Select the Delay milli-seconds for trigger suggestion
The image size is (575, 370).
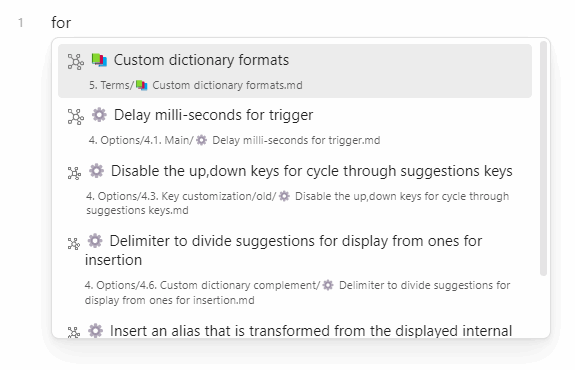(x=295, y=126)
